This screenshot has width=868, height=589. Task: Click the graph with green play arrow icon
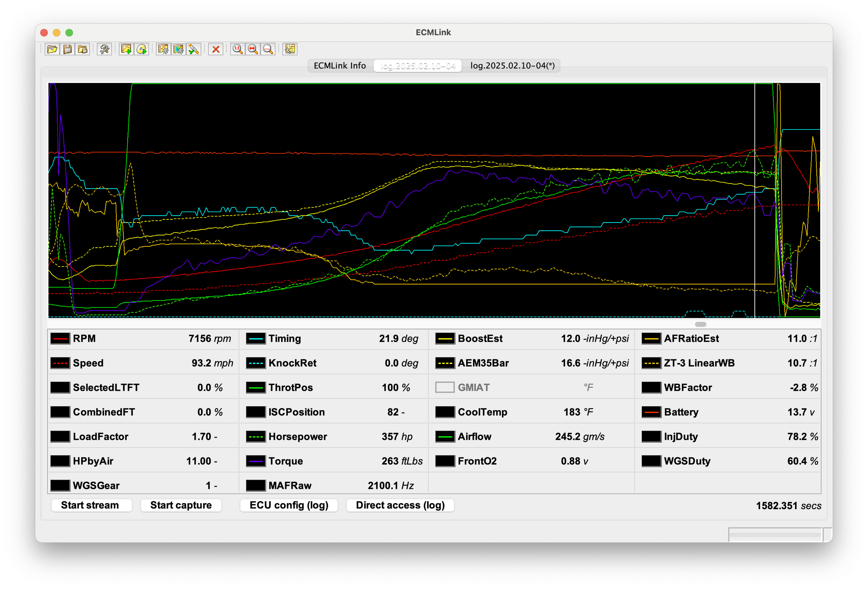(126, 49)
